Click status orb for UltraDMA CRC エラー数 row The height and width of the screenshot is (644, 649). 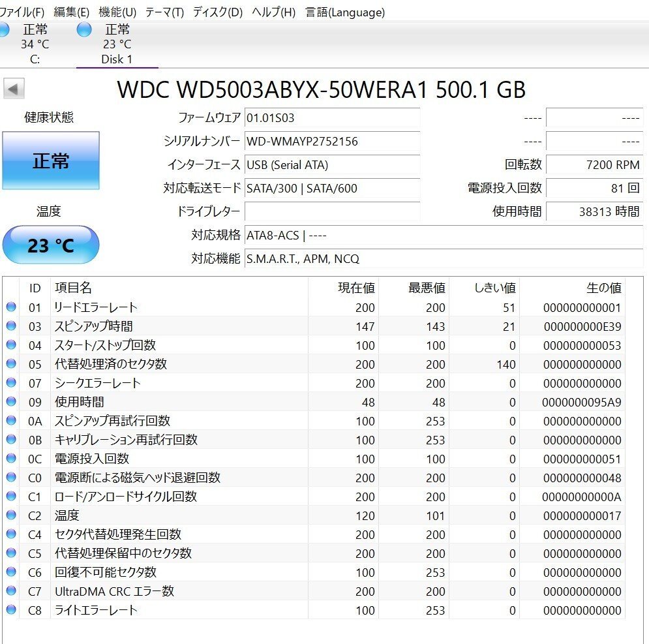point(11,590)
